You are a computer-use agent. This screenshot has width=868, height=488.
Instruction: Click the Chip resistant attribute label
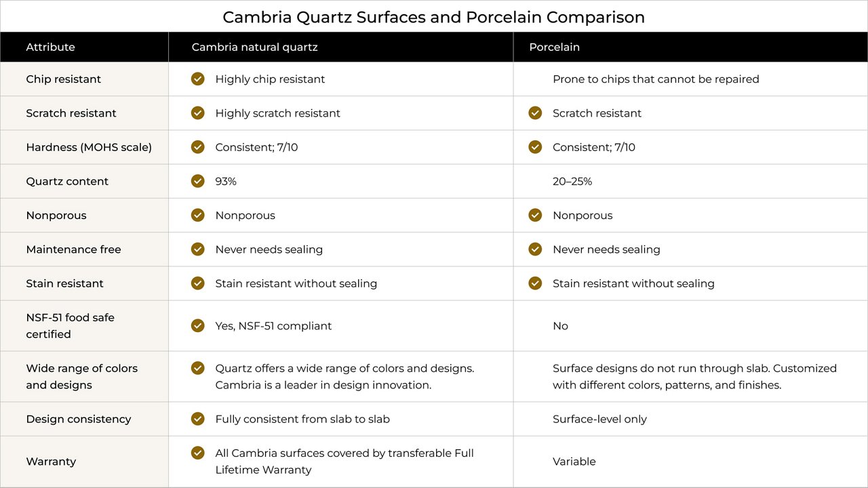(x=63, y=79)
